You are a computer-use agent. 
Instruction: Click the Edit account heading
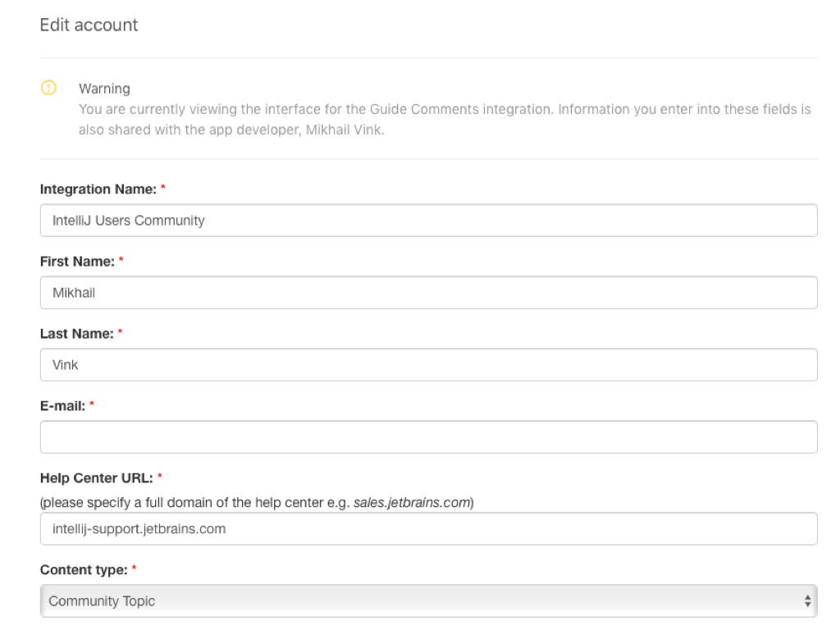pos(89,25)
